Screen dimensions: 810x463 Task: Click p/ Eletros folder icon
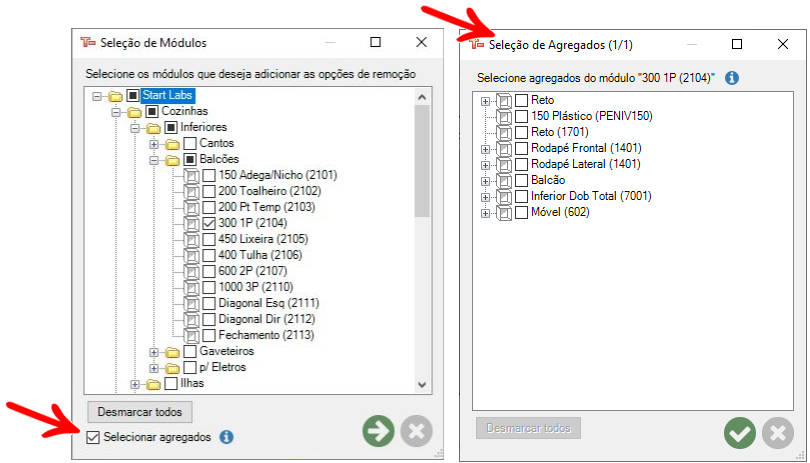click(173, 368)
